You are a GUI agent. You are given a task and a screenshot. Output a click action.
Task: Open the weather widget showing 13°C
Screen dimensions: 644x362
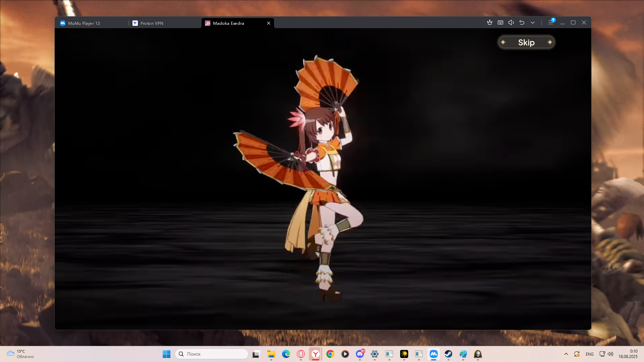click(x=20, y=354)
